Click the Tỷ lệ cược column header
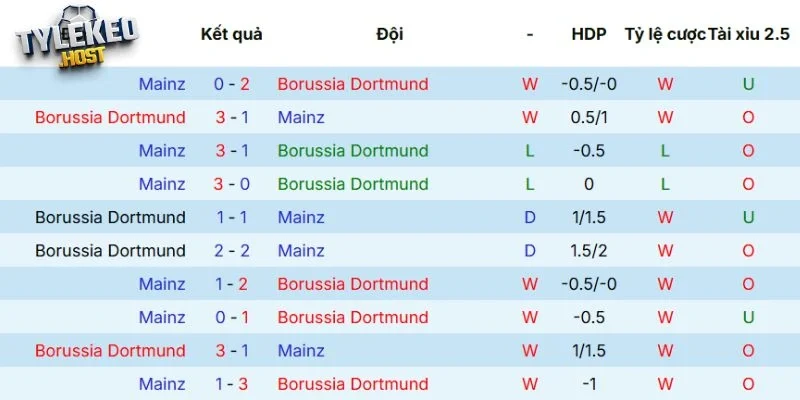The height and width of the screenshot is (400, 800). point(663,34)
